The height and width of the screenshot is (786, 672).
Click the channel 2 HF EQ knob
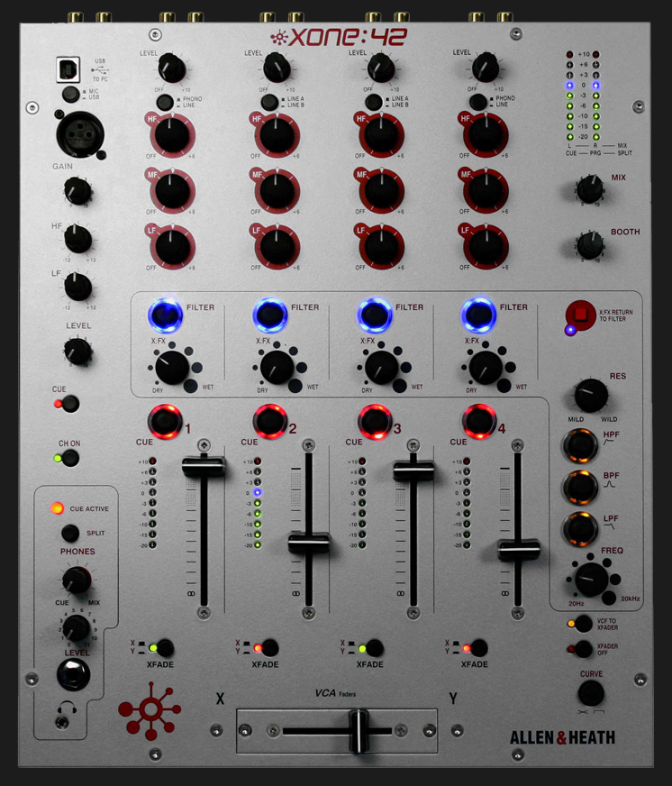point(277,136)
